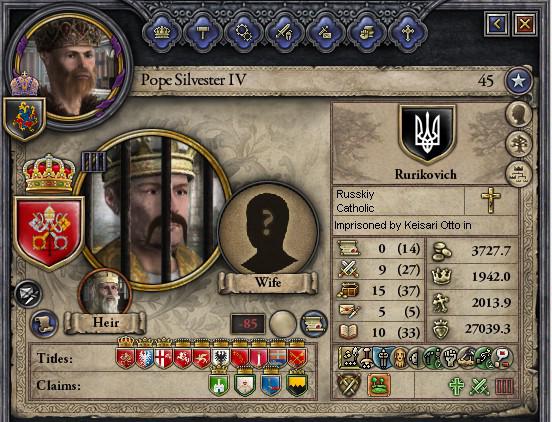Toggle the red prison bars icon
Viewport: 552px width, 422px height.
pyautogui.click(x=504, y=386)
